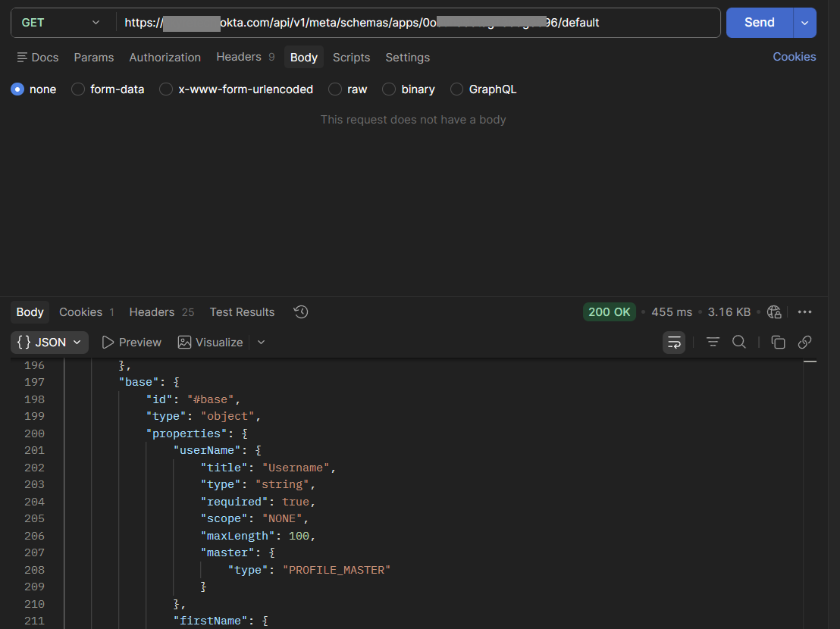
Task: Open response Cookies tab
Action: (86, 312)
